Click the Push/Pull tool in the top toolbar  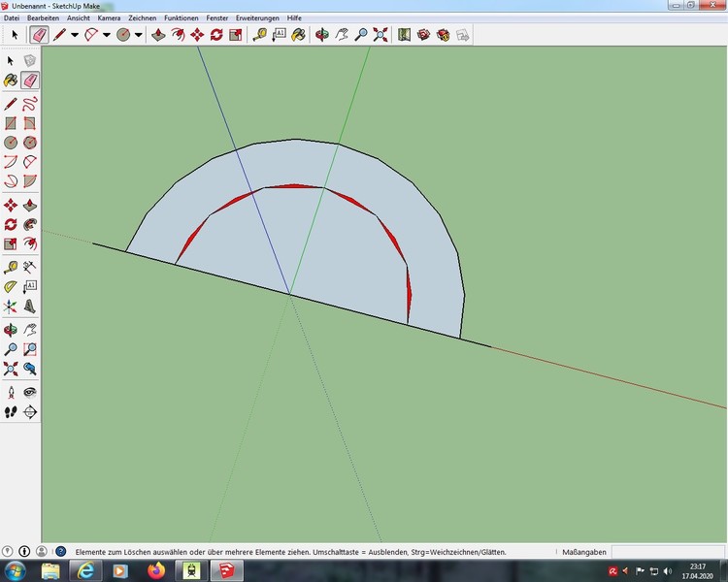158,34
